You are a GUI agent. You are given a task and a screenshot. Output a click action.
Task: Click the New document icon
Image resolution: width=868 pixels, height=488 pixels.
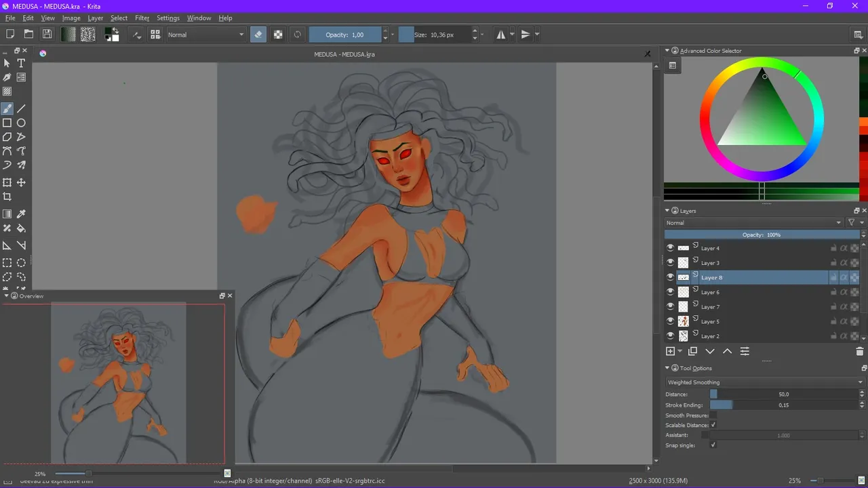tap(10, 34)
